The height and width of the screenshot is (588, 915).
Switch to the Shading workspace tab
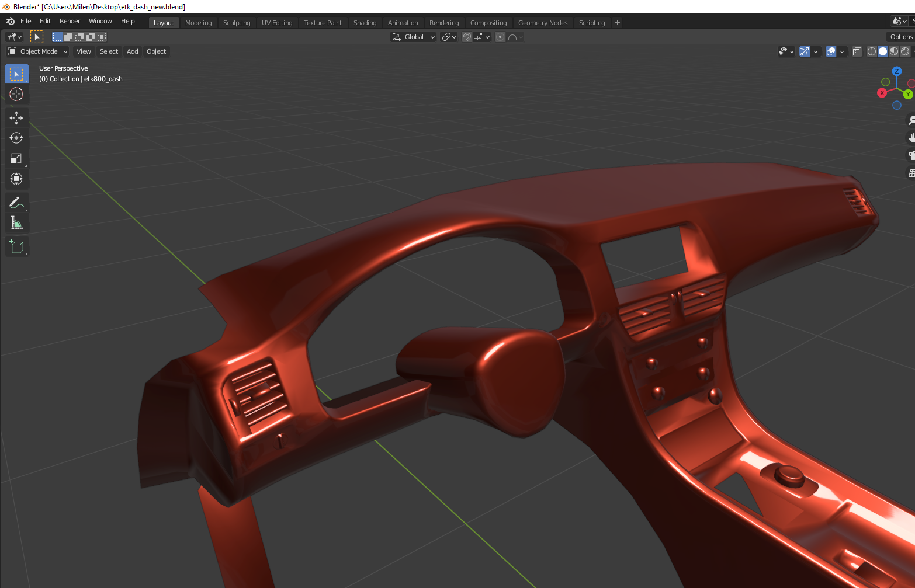pyautogui.click(x=365, y=23)
